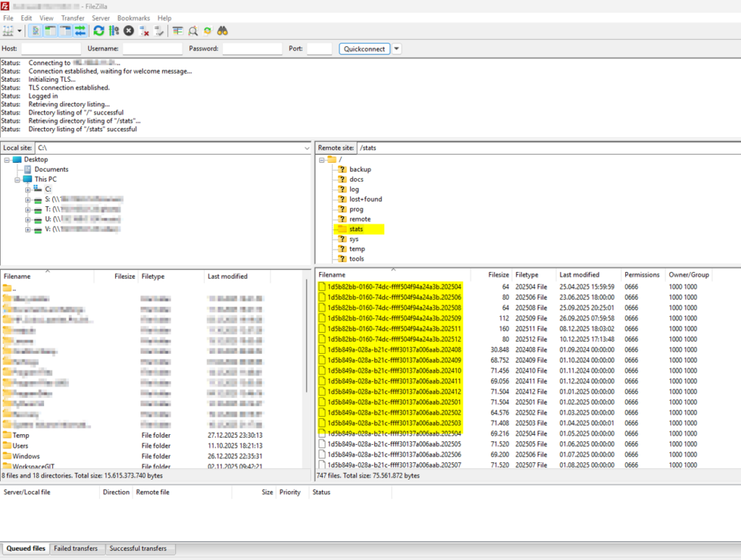Expand the C: drive tree node
The image size is (741, 560).
tap(28, 189)
